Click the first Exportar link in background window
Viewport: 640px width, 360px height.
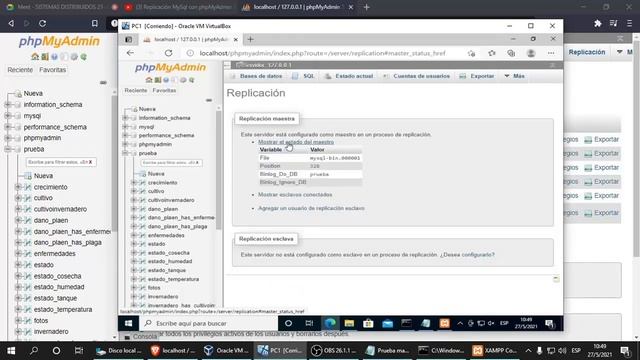click(x=602, y=140)
